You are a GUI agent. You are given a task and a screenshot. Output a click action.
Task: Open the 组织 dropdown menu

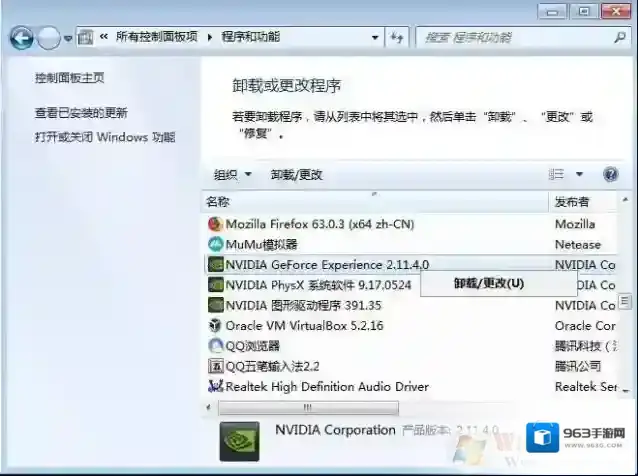click(x=233, y=174)
